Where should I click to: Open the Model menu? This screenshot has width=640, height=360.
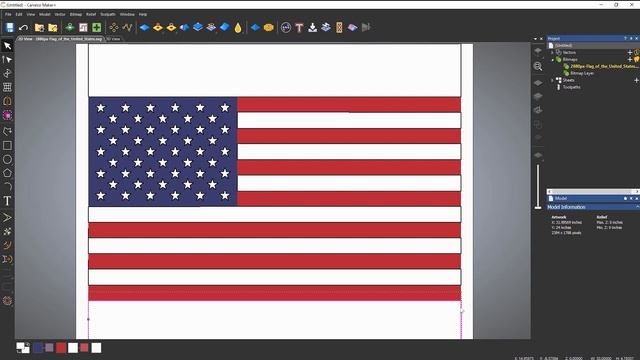(44, 14)
